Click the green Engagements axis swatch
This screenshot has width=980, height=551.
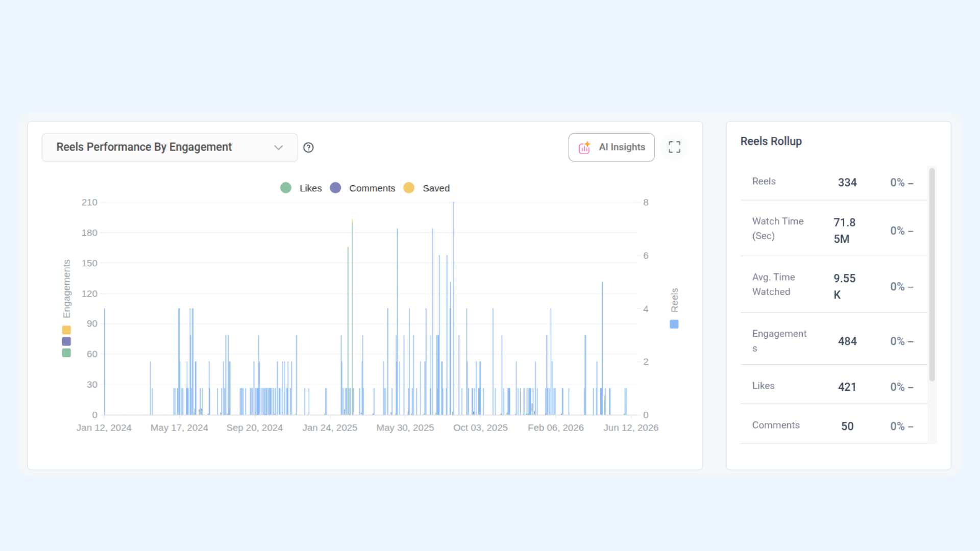point(66,353)
